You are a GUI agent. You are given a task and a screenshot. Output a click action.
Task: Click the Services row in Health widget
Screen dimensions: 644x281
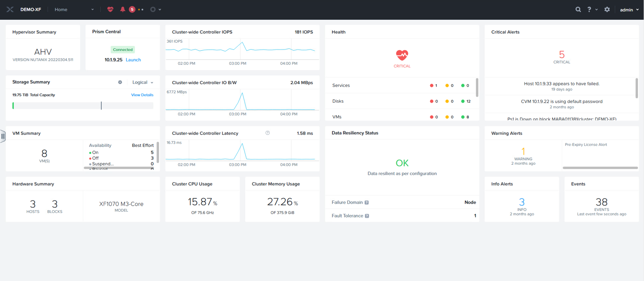pyautogui.click(x=401, y=85)
